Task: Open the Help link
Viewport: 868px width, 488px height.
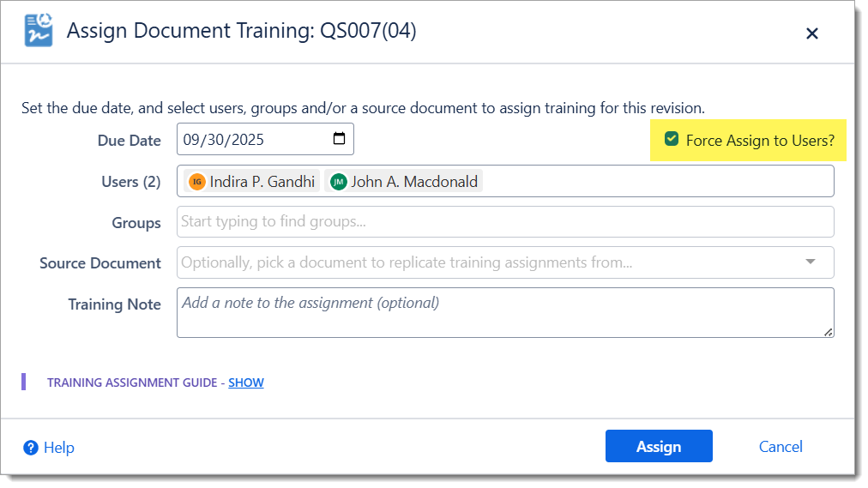Action: 59,448
